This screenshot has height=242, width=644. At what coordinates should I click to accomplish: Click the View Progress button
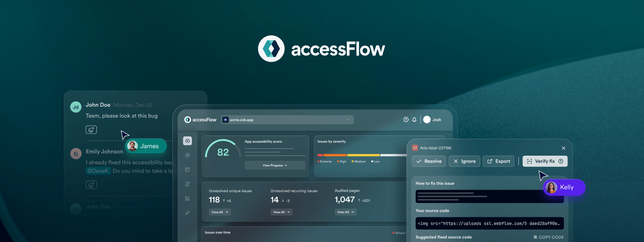(x=275, y=166)
